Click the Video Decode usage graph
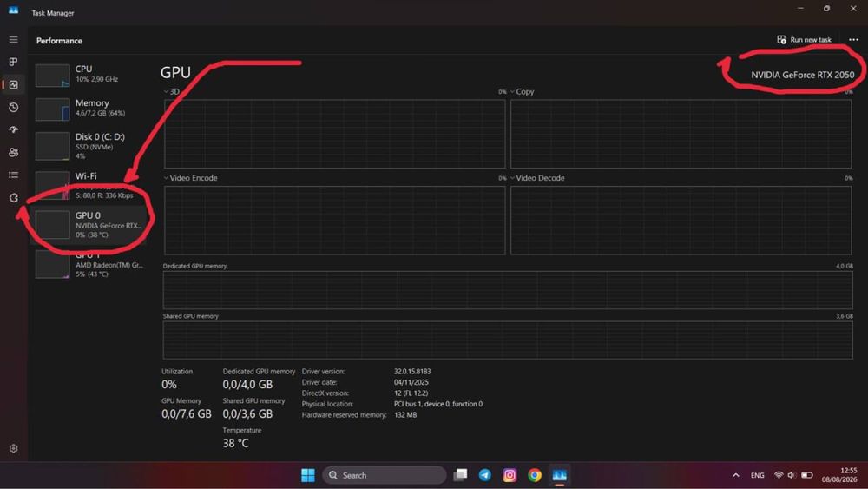 681,221
